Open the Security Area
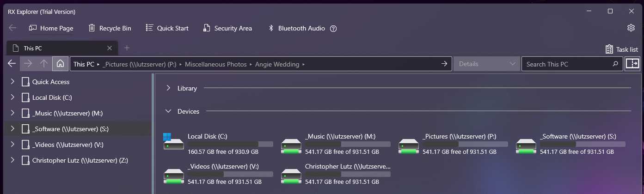 (228, 28)
